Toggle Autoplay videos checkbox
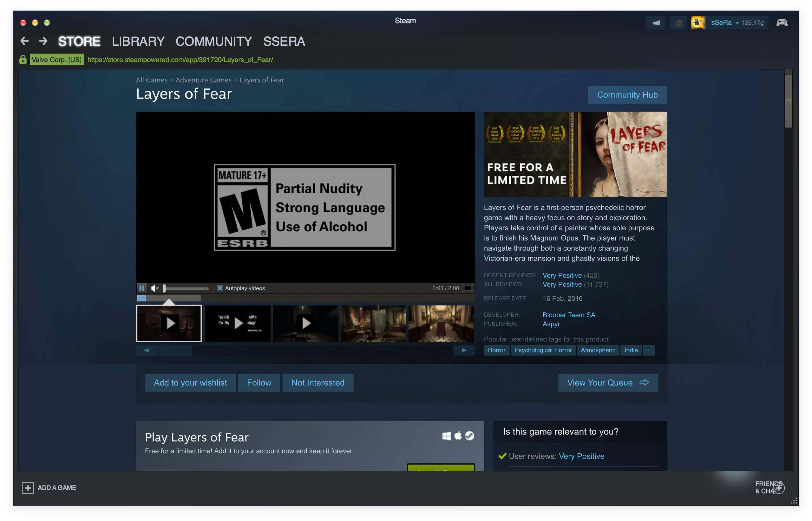The width and height of the screenshot is (812, 521). (220, 288)
